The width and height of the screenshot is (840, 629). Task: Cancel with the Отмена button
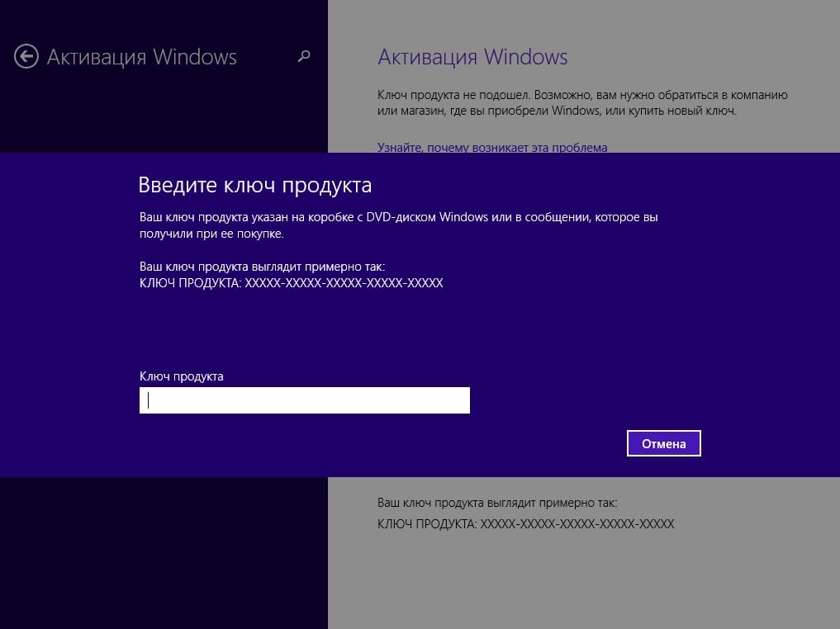(664, 443)
